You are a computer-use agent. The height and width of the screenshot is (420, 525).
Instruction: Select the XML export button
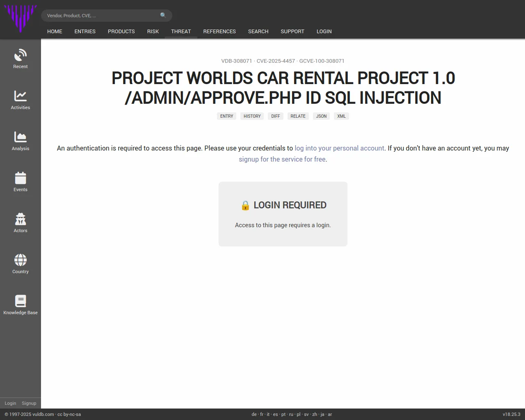click(x=341, y=116)
